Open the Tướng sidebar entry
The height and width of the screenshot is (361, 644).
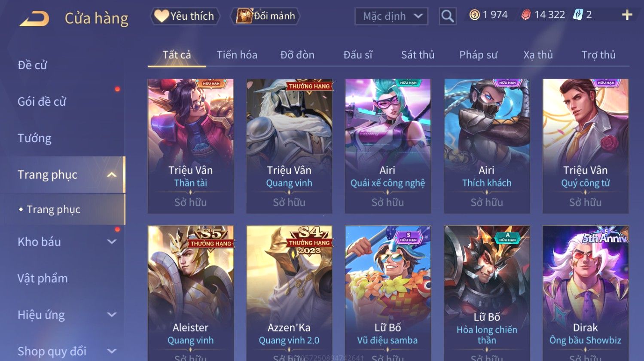click(34, 138)
